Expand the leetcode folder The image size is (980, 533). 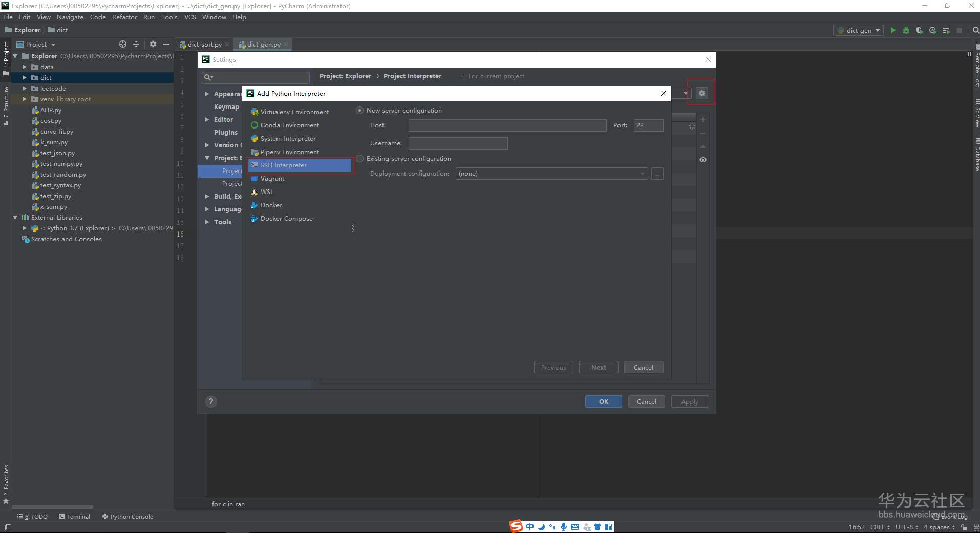(x=24, y=88)
